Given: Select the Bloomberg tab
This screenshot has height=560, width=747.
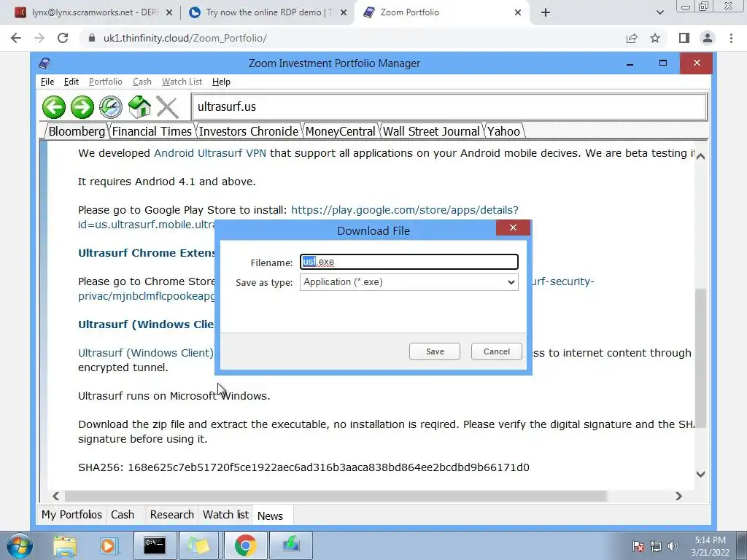Looking at the screenshot, I should [77, 131].
